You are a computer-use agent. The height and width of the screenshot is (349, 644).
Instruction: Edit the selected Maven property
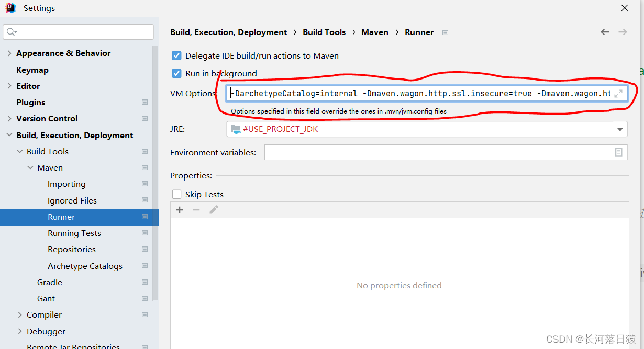214,210
